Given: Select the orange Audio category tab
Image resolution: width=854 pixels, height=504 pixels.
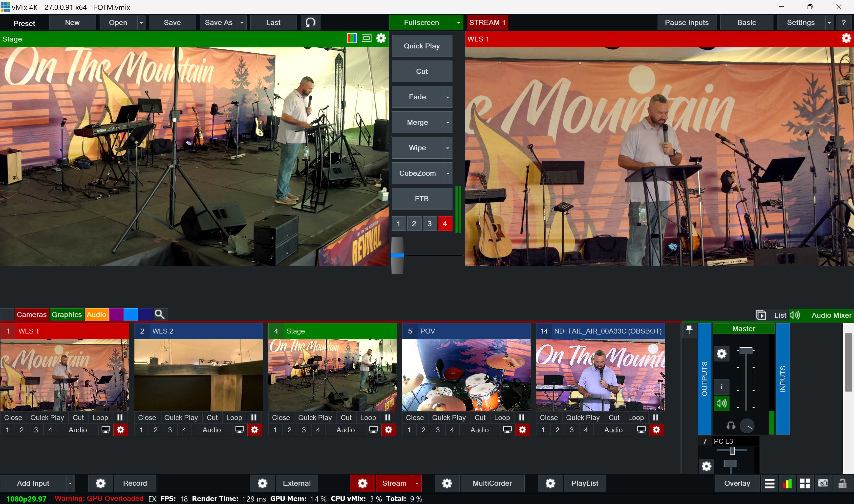Looking at the screenshot, I should pos(96,315).
